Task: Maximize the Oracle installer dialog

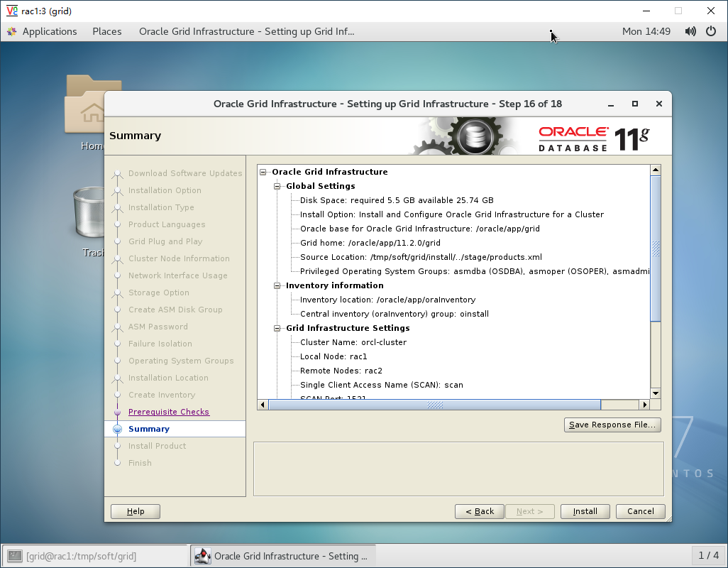Action: click(x=634, y=104)
